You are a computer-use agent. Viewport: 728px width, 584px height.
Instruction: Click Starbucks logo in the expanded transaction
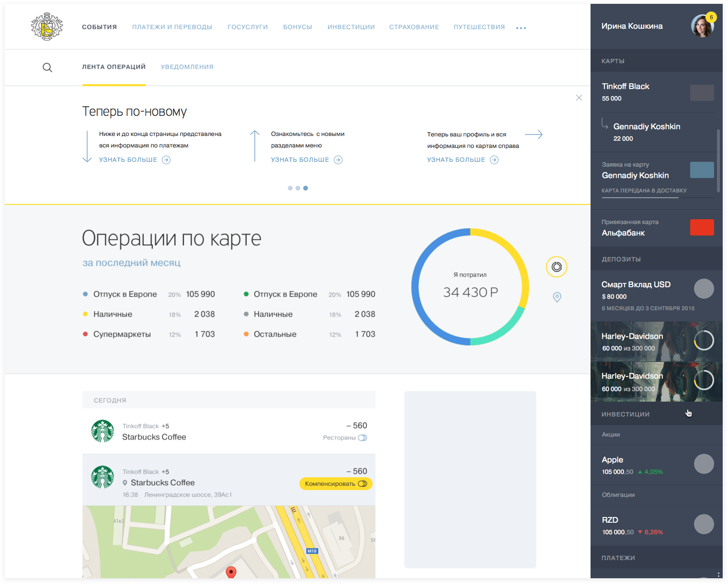tap(102, 477)
